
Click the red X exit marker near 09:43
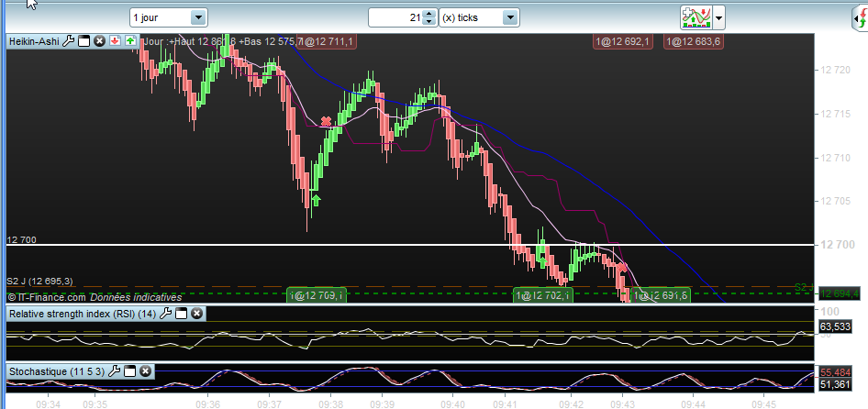click(x=622, y=268)
